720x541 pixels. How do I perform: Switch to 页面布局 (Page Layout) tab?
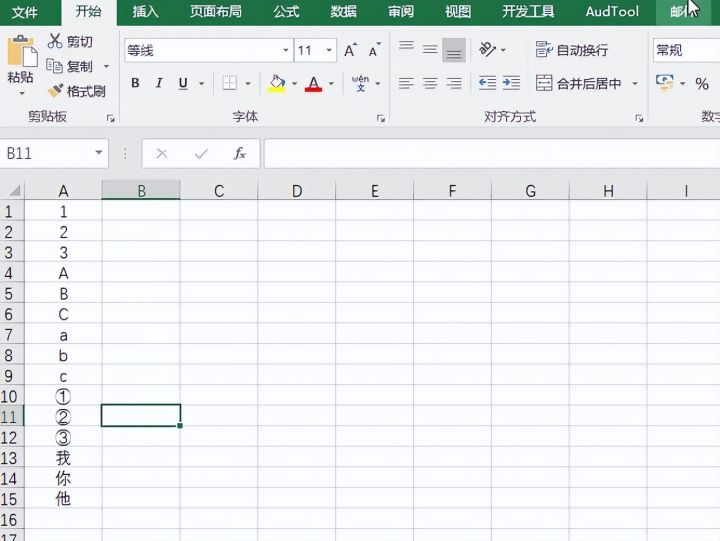pos(216,11)
